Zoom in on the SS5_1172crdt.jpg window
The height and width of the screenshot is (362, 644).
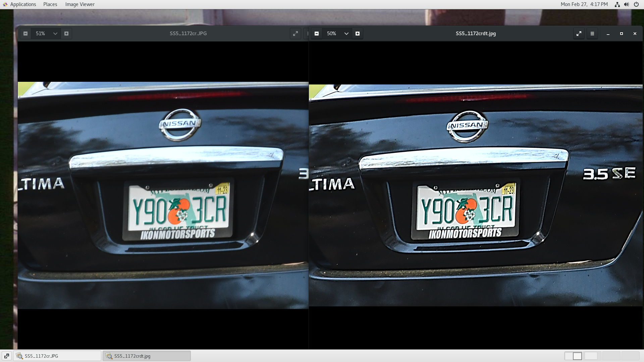[x=358, y=34]
